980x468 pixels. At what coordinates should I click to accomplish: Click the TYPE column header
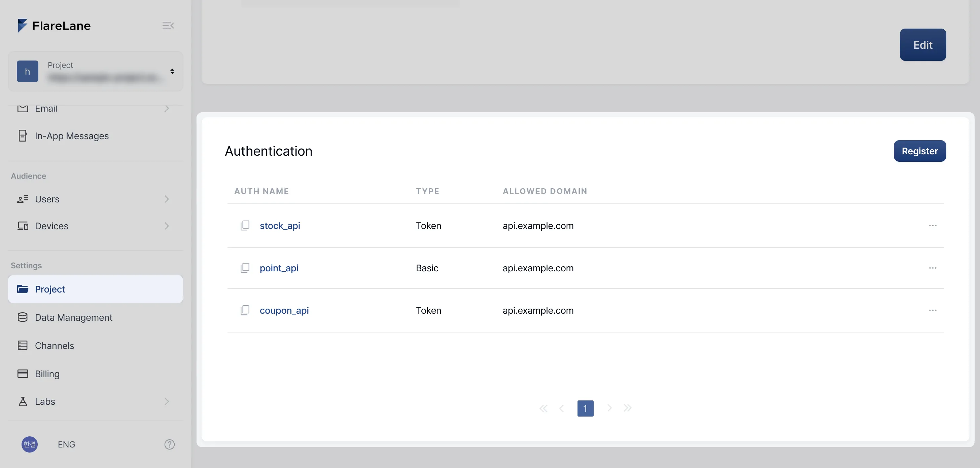[x=428, y=191]
